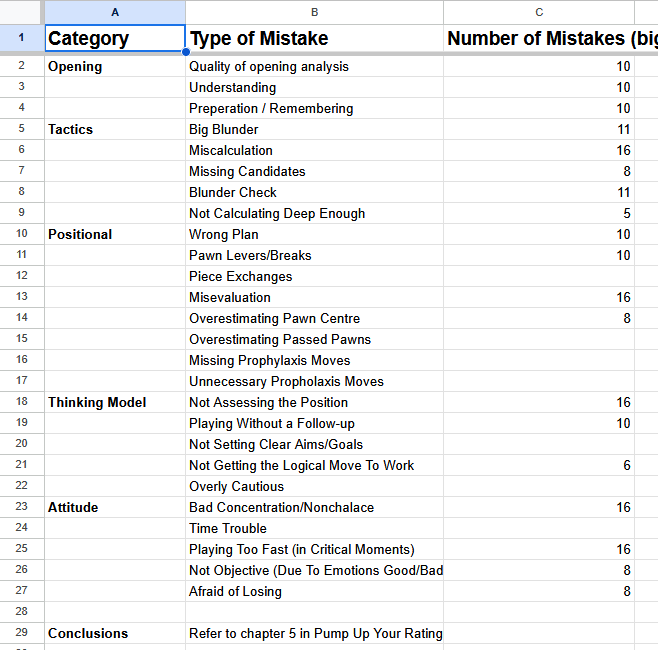Click Missing Prophylaxis Moves cell
Viewport: 658px width, 650px height.
tap(314, 360)
